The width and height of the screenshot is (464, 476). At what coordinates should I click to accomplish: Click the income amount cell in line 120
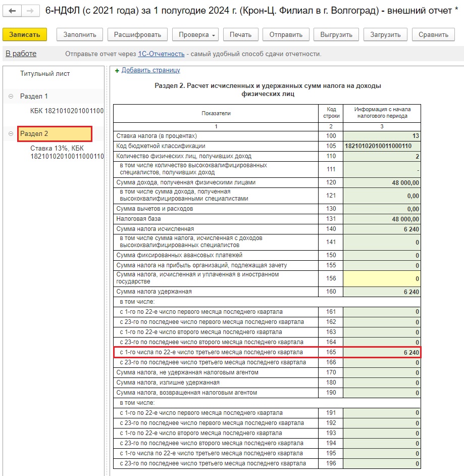pyautogui.click(x=382, y=182)
